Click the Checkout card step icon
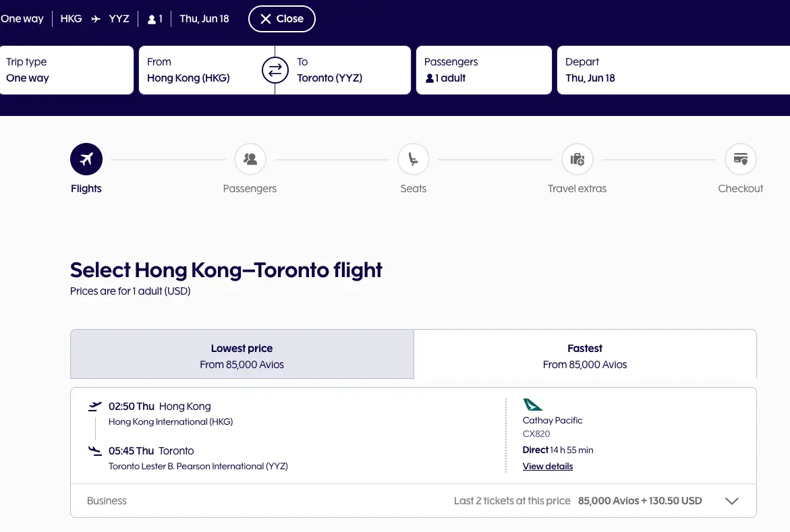Screen dimensions: 790x532 coord(741,160)
